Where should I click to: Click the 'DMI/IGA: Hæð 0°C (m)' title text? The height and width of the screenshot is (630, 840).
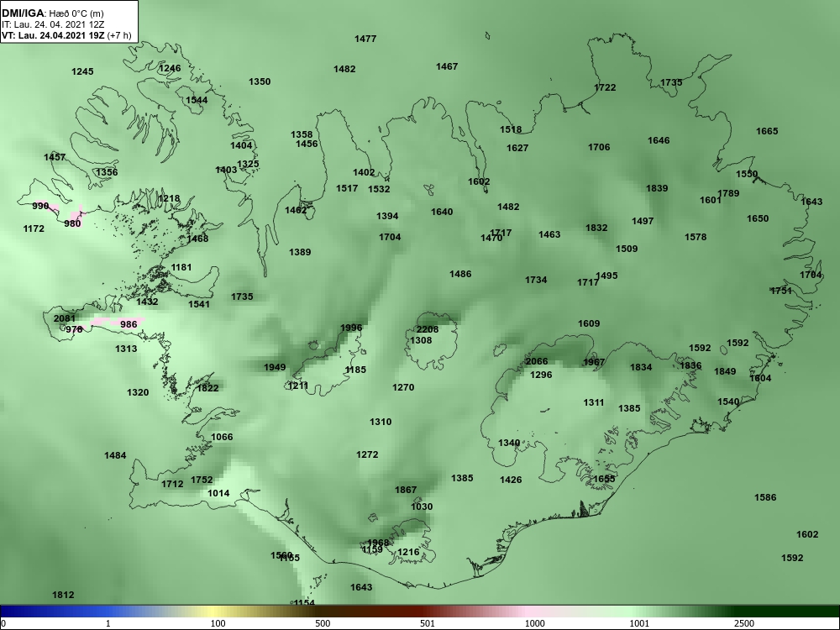(x=52, y=14)
